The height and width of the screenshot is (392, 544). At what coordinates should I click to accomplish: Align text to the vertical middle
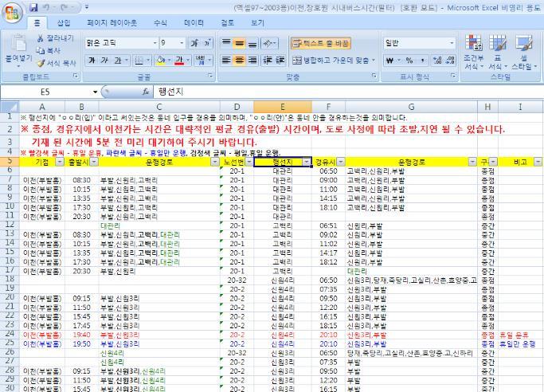pyautogui.click(x=239, y=43)
